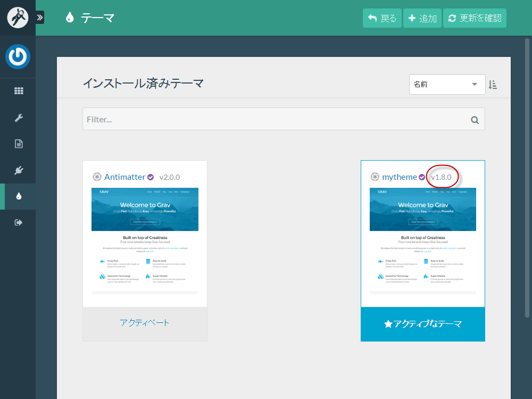Open Configuration wrench icon in sidebar
532x399 pixels.
pos(19,118)
